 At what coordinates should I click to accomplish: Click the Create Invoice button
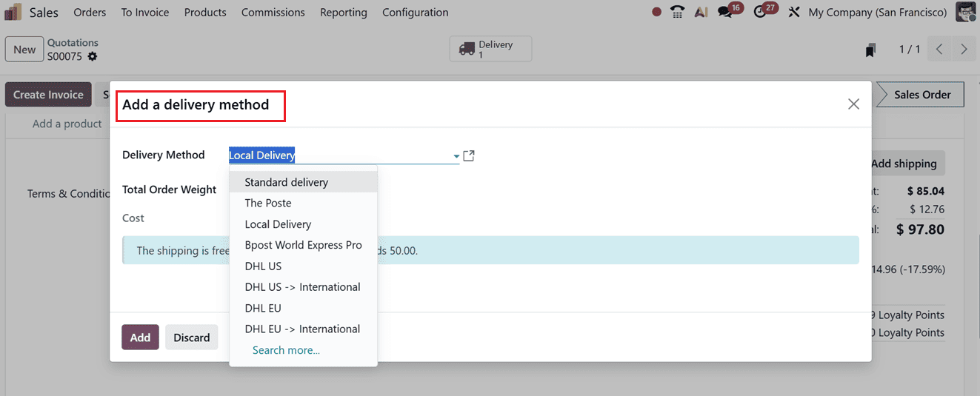coord(48,95)
